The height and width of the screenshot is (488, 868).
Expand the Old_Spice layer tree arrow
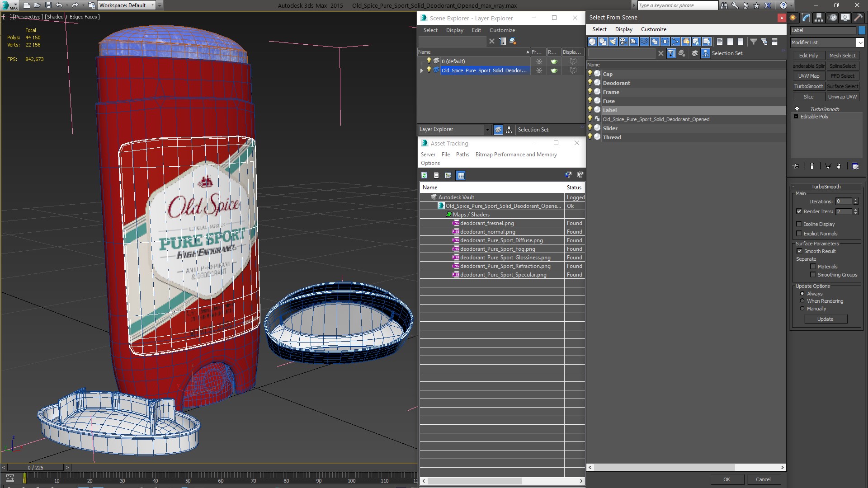pyautogui.click(x=422, y=70)
